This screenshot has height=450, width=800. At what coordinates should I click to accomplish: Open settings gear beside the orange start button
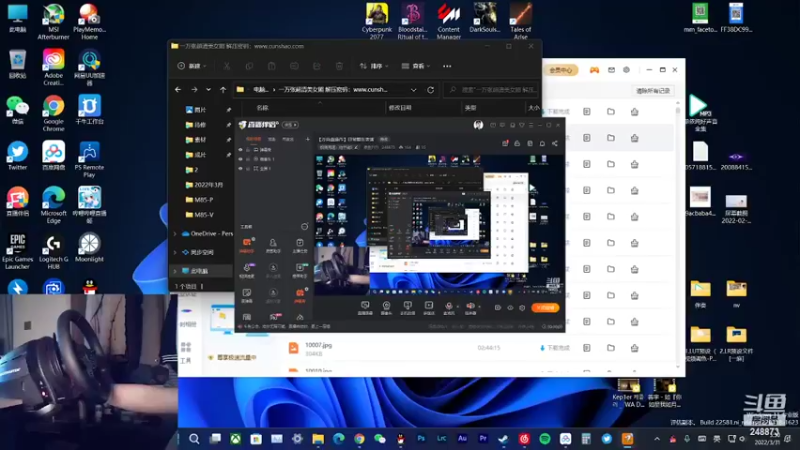coord(522,308)
